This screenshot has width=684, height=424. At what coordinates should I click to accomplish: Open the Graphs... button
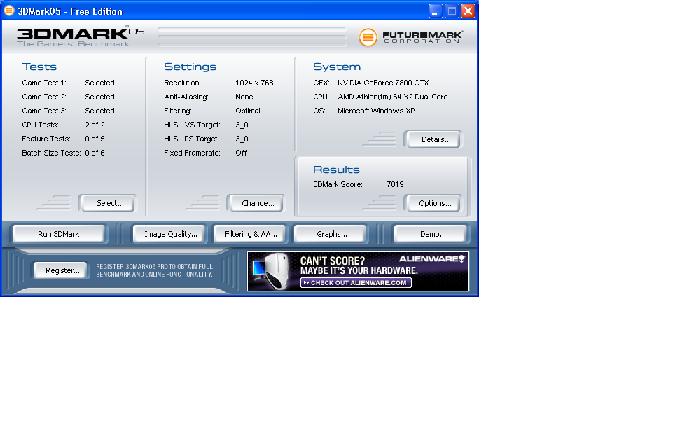[330, 234]
